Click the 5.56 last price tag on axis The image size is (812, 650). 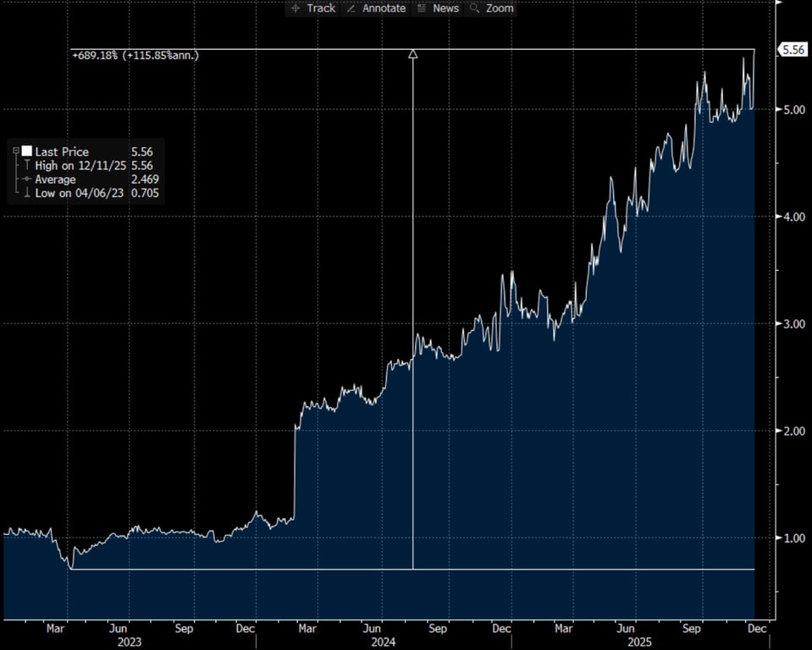pyautogui.click(x=793, y=50)
